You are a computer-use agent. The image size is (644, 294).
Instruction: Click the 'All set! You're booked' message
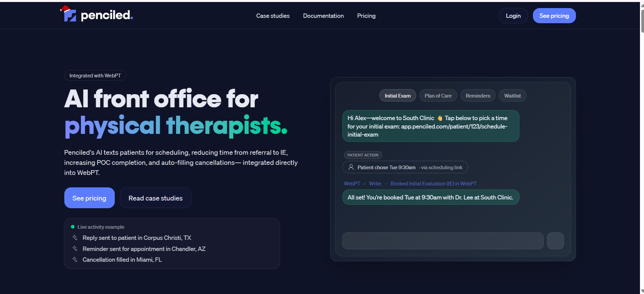pos(431,197)
